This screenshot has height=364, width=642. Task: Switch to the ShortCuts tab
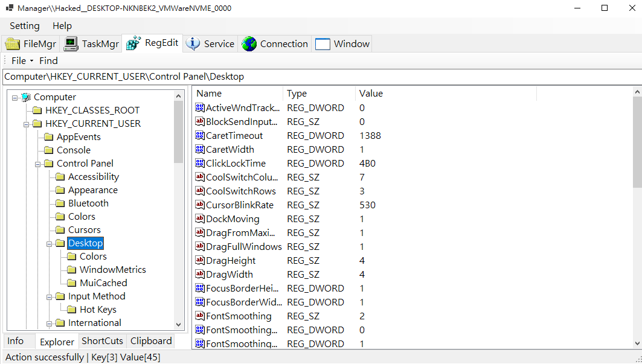point(103,341)
